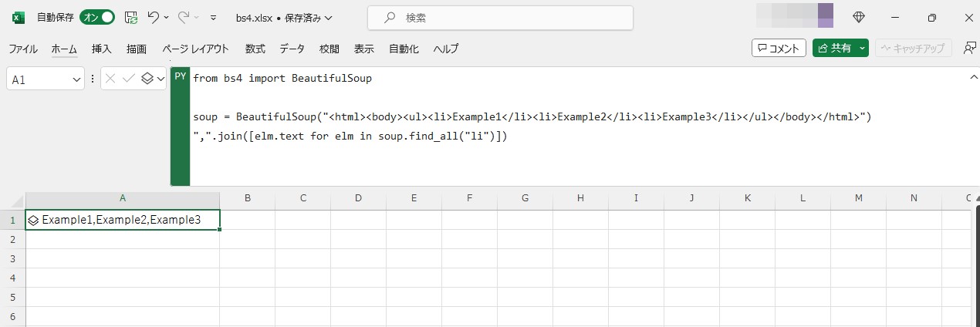Collapse the formula bar with the chevron
The image size is (980, 327).
[972, 78]
